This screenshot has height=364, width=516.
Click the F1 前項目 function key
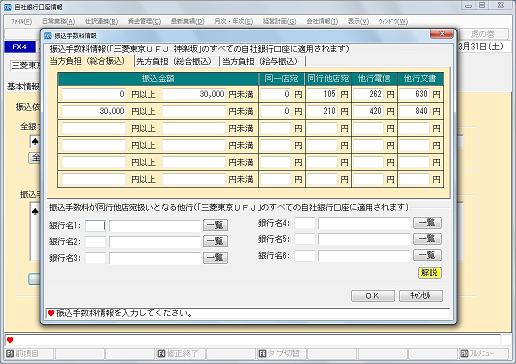point(28,354)
